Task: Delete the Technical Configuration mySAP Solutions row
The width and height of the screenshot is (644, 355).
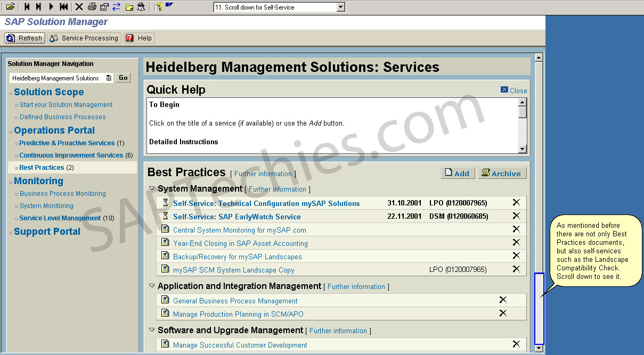Action: [x=516, y=202]
